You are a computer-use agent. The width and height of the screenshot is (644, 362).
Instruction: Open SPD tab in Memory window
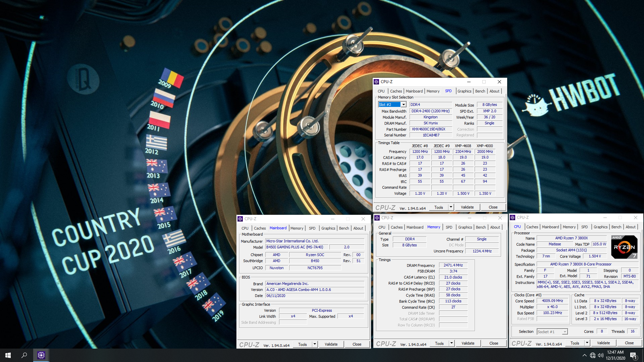449,227
